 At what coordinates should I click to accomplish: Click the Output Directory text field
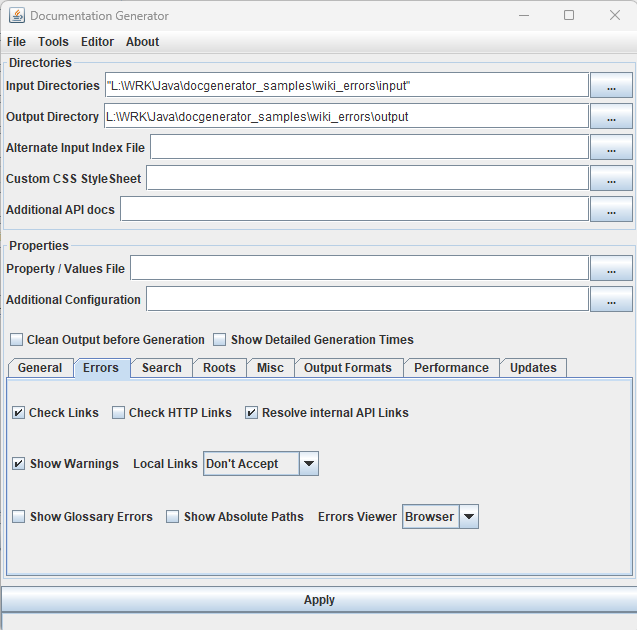(346, 117)
